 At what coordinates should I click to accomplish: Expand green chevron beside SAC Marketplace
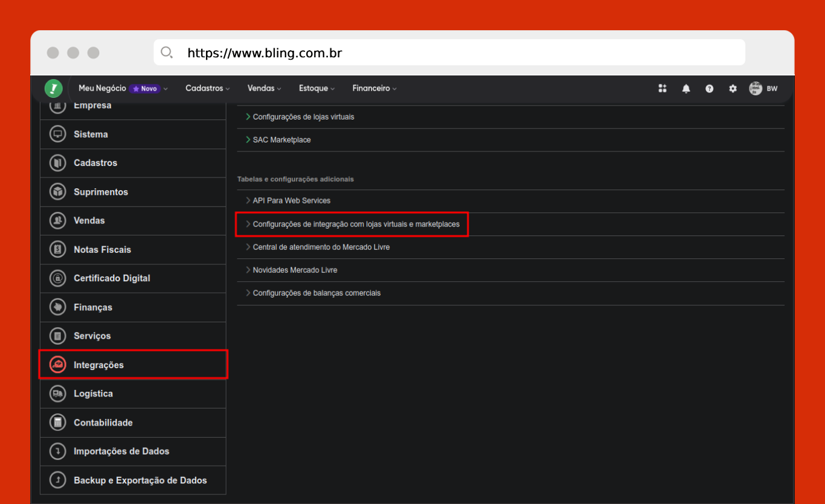pos(248,139)
